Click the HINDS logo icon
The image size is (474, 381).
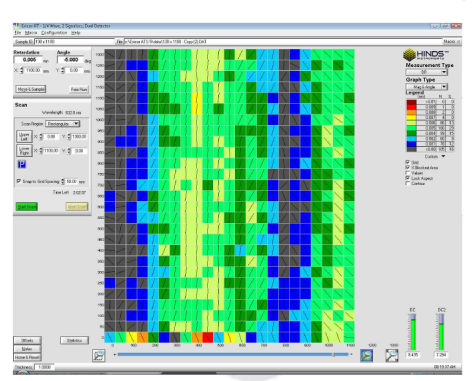click(x=409, y=55)
